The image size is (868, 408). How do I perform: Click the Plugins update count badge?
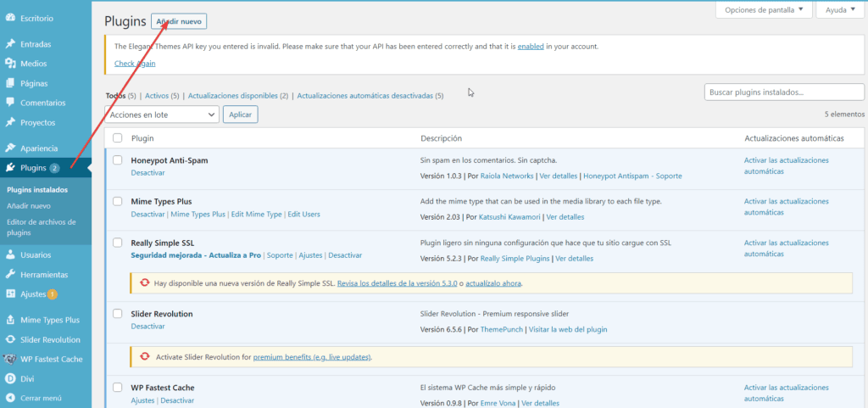tap(54, 168)
